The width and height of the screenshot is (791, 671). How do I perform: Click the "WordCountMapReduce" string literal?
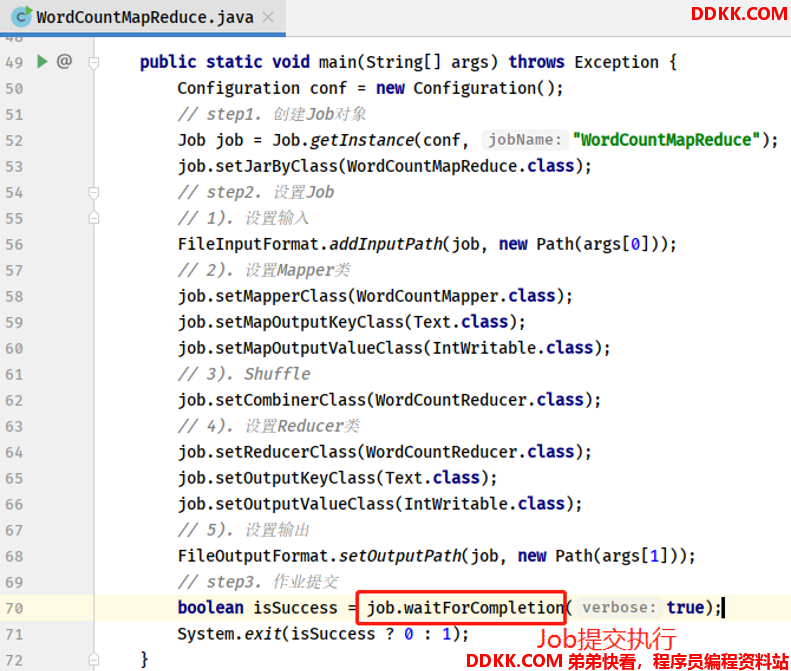coord(666,140)
